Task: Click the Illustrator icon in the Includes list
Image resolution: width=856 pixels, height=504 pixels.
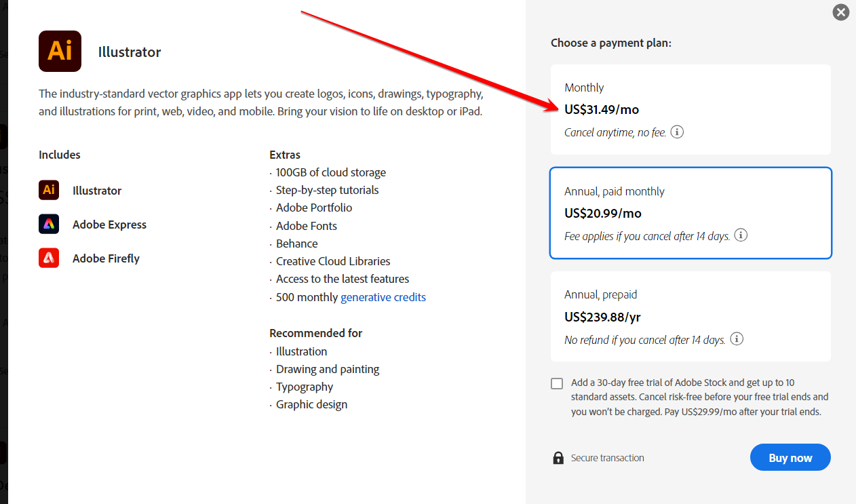Action: [x=49, y=190]
